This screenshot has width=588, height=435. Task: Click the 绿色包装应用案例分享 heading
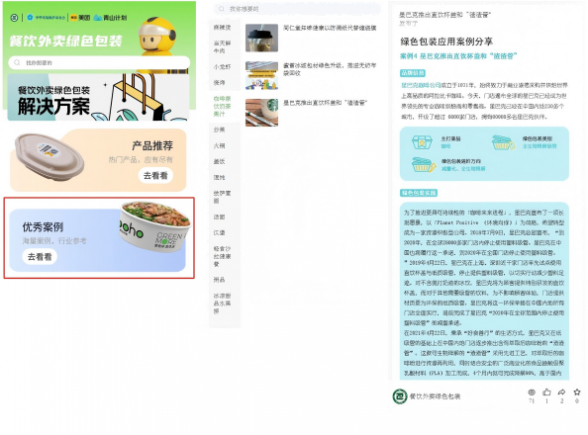446,41
